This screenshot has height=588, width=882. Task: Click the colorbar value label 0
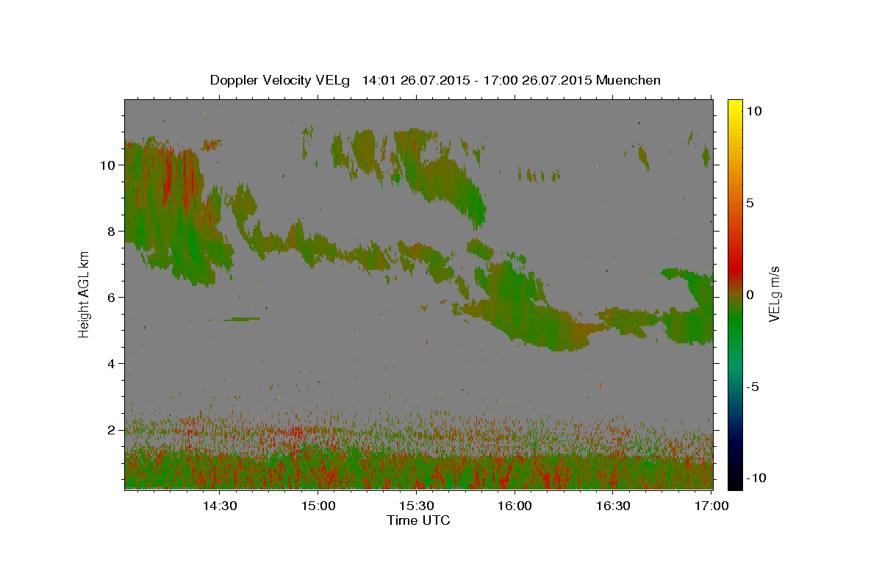point(750,295)
